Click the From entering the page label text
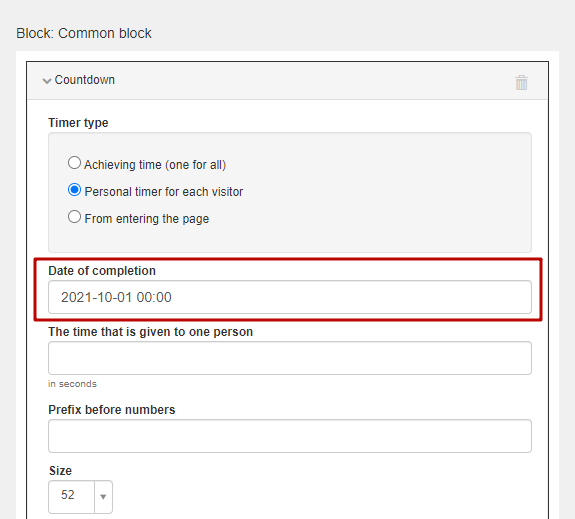This screenshot has width=575, height=519. point(147,219)
